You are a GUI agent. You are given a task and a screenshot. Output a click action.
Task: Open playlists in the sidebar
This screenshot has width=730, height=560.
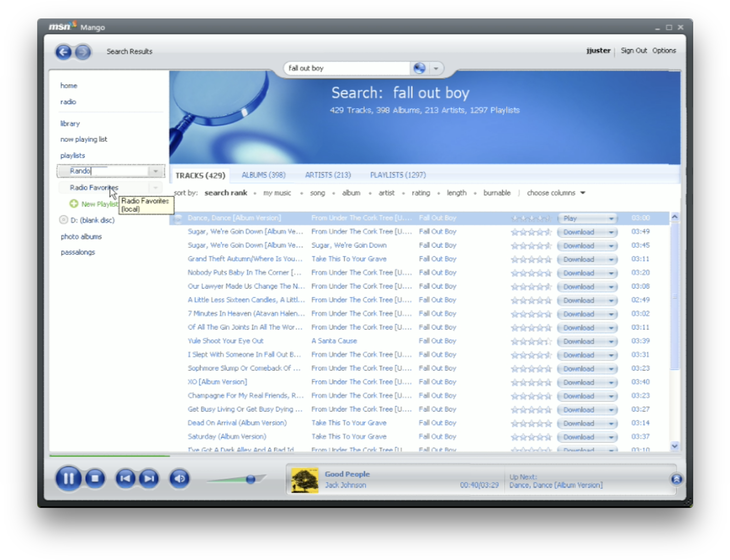72,155
